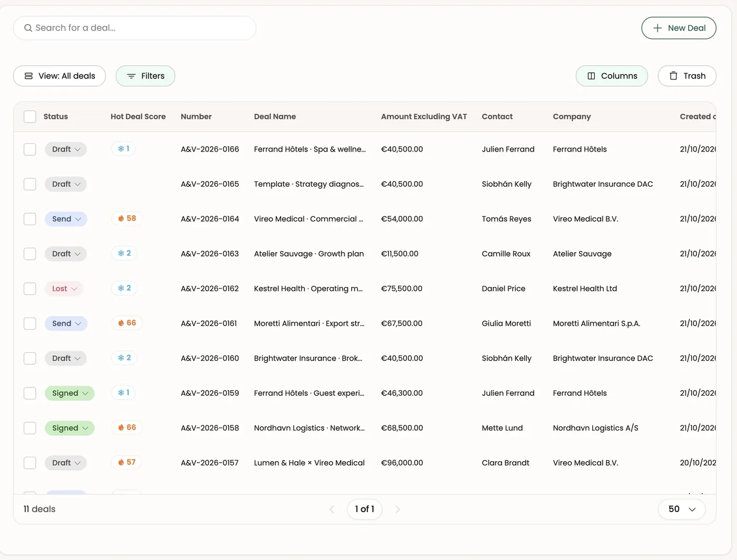Viewport: 737px width, 560px height.
Task: Go to the previous page arrow
Action: 332,509
